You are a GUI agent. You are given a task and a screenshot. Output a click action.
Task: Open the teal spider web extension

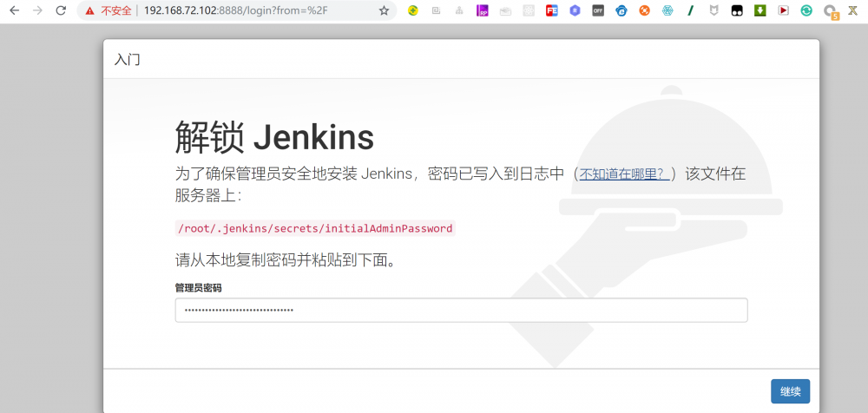[x=667, y=10]
